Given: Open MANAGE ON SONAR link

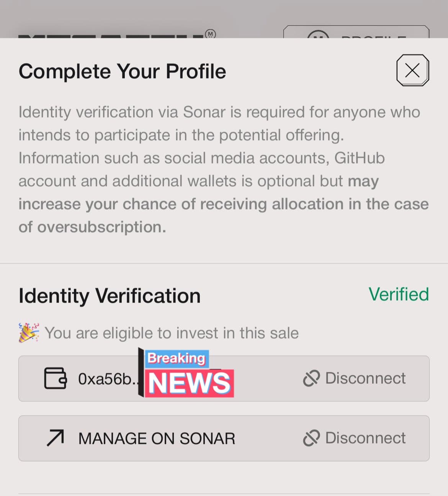Looking at the screenshot, I should pyautogui.click(x=157, y=439).
